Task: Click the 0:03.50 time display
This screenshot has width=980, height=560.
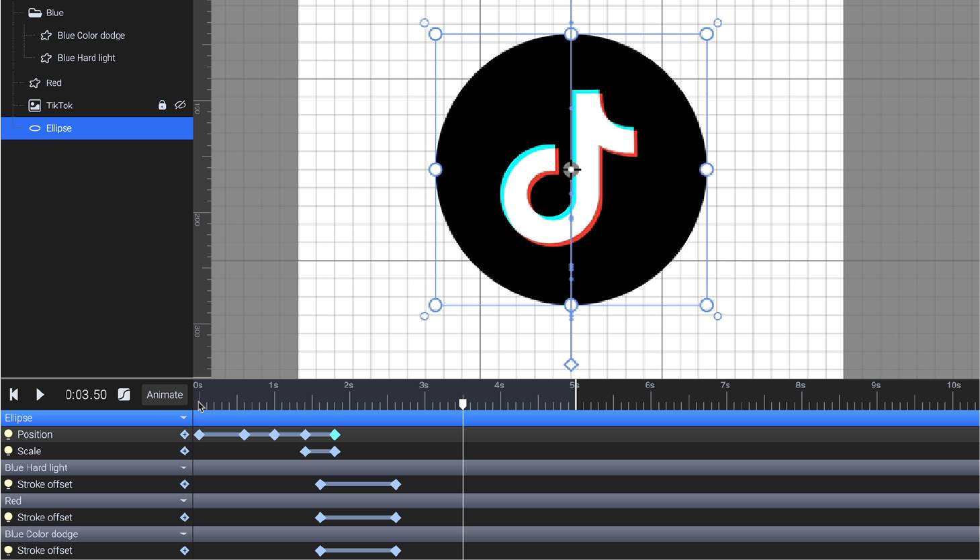Action: [86, 395]
